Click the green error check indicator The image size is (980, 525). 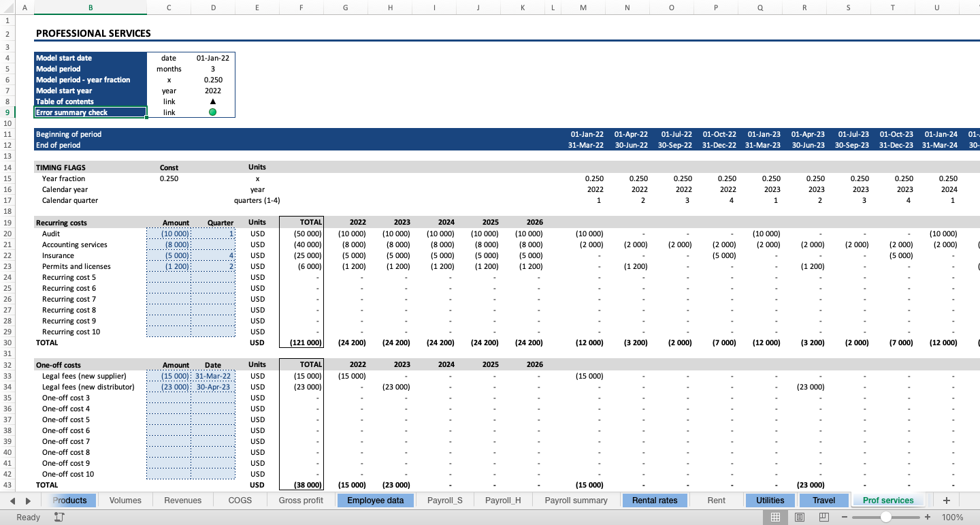(213, 112)
